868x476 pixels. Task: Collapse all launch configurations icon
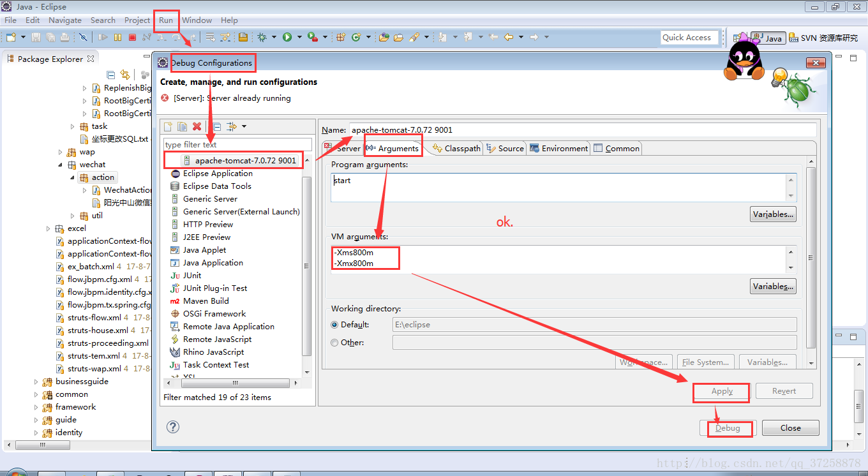[216, 126]
